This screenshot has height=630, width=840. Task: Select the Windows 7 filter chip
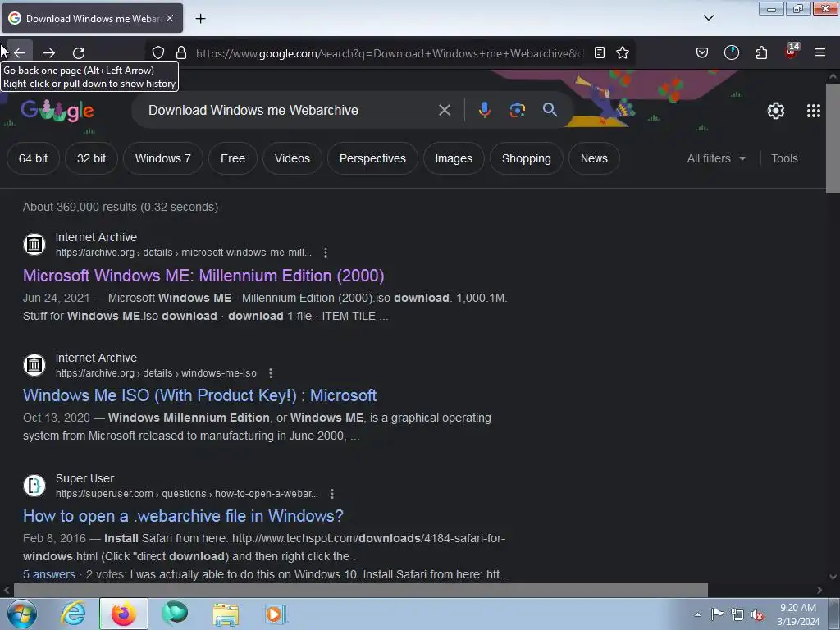(x=163, y=158)
